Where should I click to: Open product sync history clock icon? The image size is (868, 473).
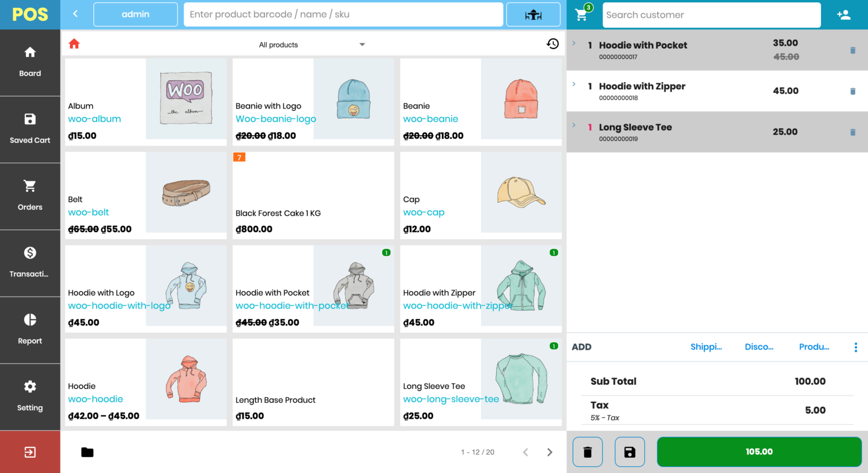(x=552, y=44)
